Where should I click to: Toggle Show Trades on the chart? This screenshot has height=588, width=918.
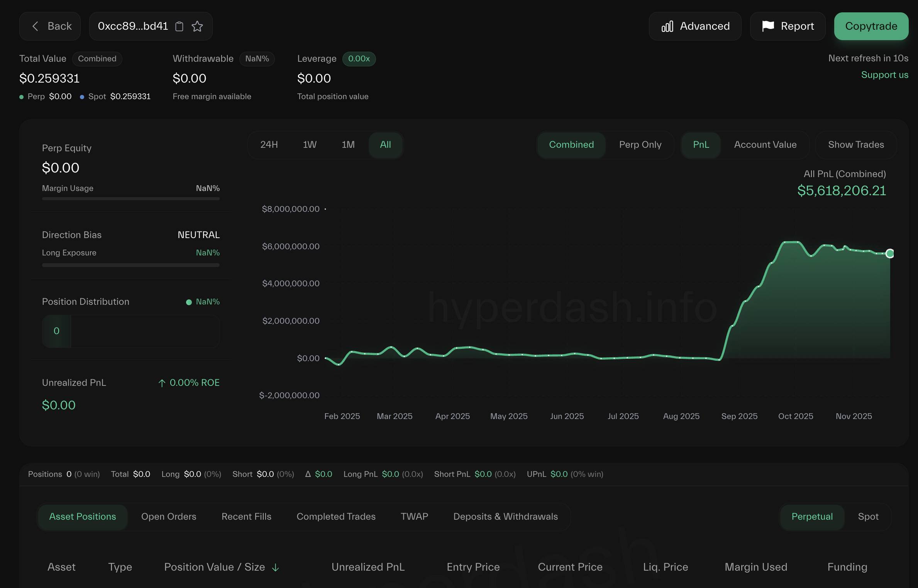pos(856,145)
